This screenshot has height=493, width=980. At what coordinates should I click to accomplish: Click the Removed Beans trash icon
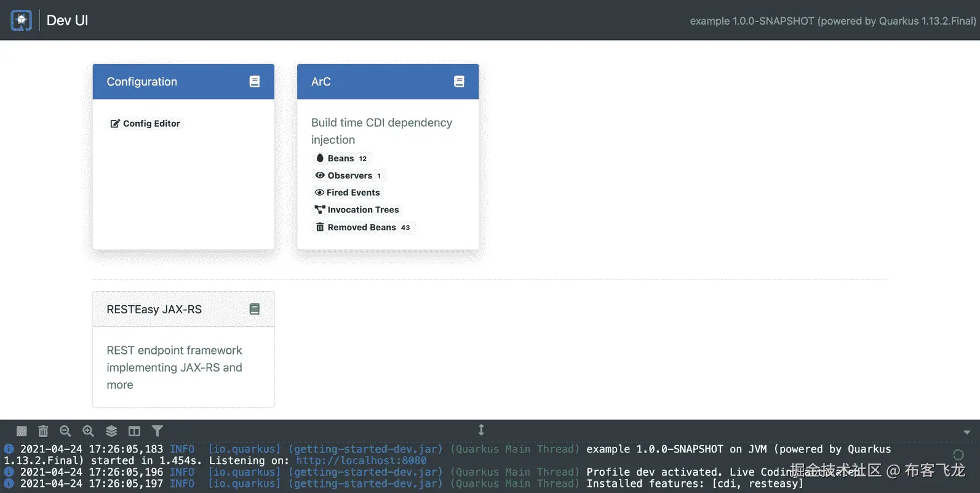(x=320, y=227)
